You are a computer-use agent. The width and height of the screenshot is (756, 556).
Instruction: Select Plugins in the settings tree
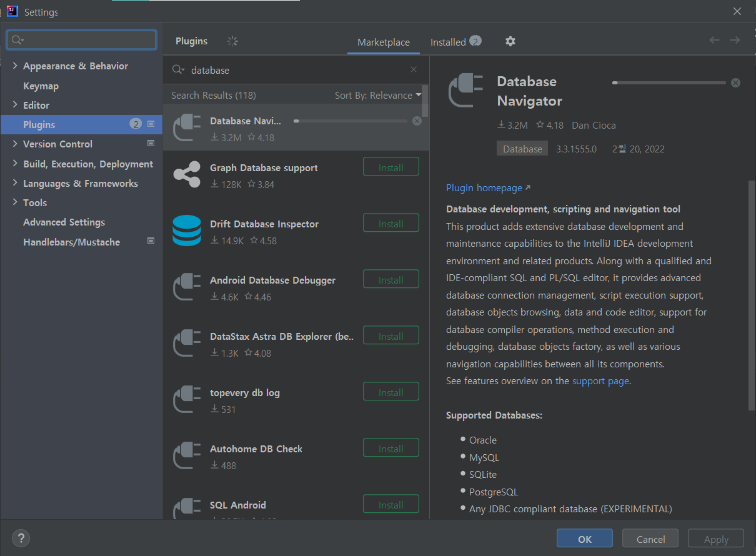click(x=81, y=124)
